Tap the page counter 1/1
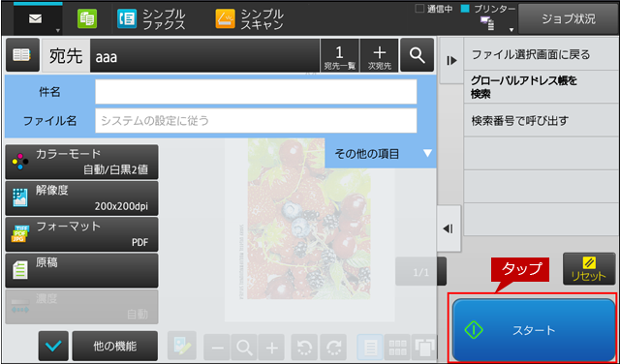Viewport: 620px width, 364px height. 420,271
